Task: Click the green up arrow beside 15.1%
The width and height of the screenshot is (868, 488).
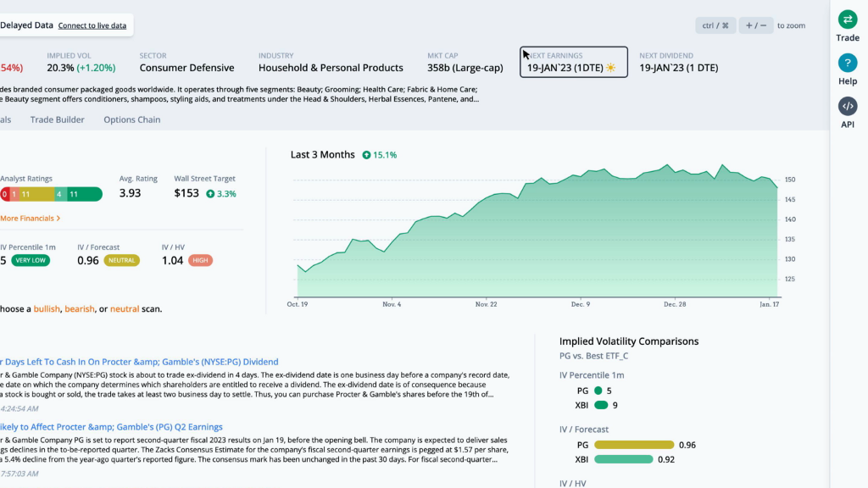Action: coord(366,155)
